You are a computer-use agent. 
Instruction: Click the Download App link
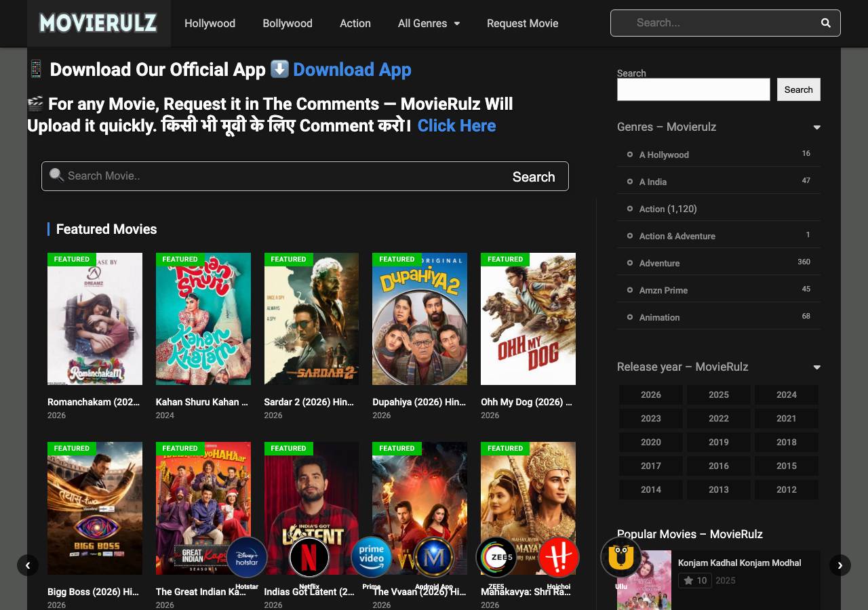352,70
